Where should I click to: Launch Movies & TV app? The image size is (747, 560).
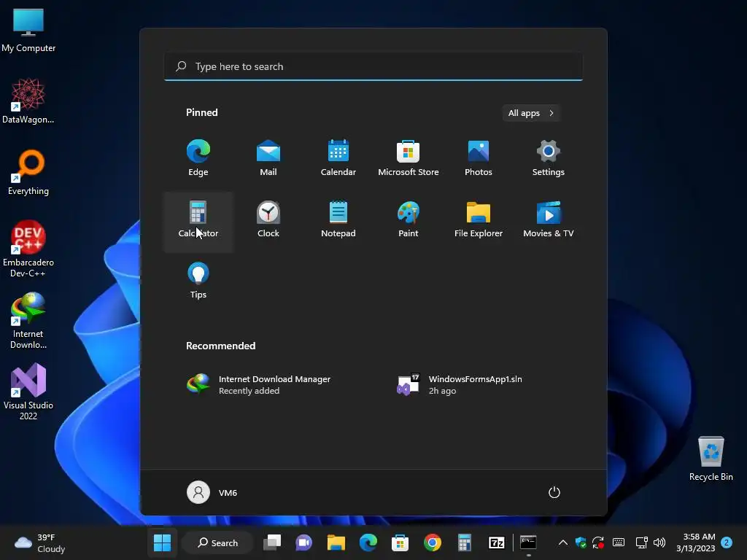549,219
